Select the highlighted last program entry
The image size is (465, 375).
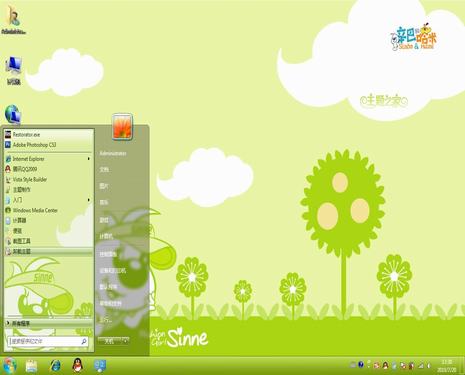pyautogui.click(x=48, y=252)
